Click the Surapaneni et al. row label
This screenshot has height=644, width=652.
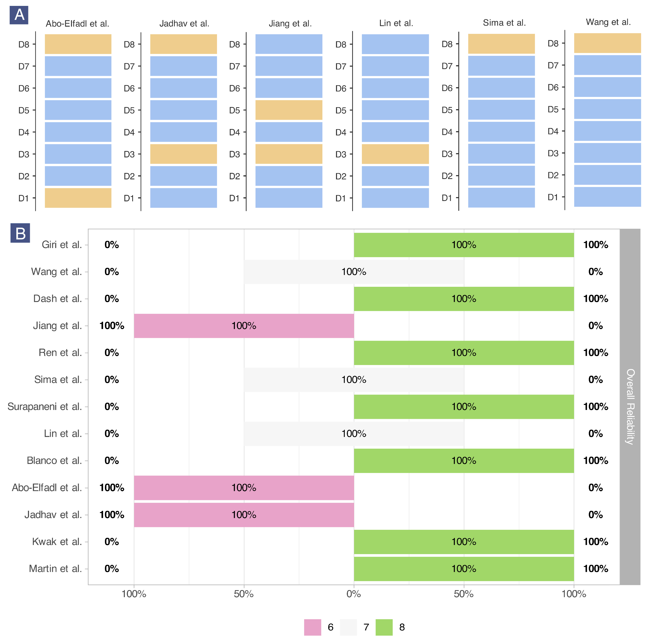[x=45, y=407]
